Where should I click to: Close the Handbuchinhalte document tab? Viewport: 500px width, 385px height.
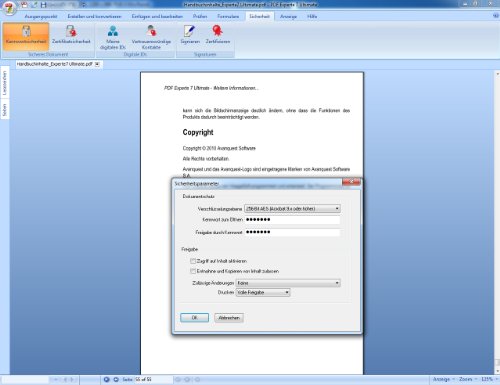tap(97, 64)
